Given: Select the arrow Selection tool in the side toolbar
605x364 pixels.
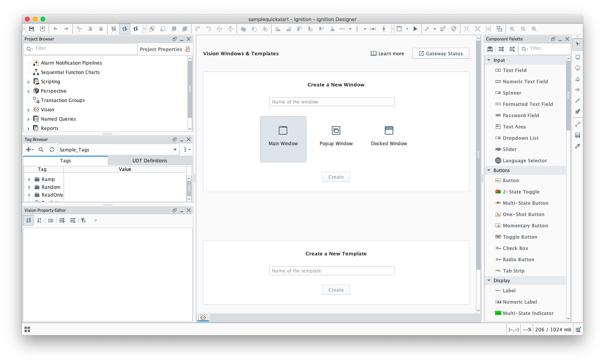Looking at the screenshot, I should pos(578,44).
